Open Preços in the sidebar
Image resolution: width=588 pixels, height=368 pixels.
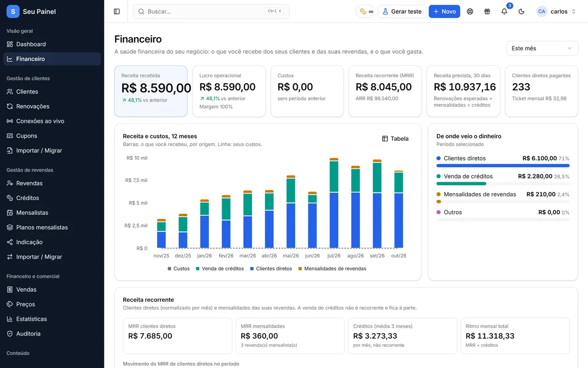pos(52,304)
